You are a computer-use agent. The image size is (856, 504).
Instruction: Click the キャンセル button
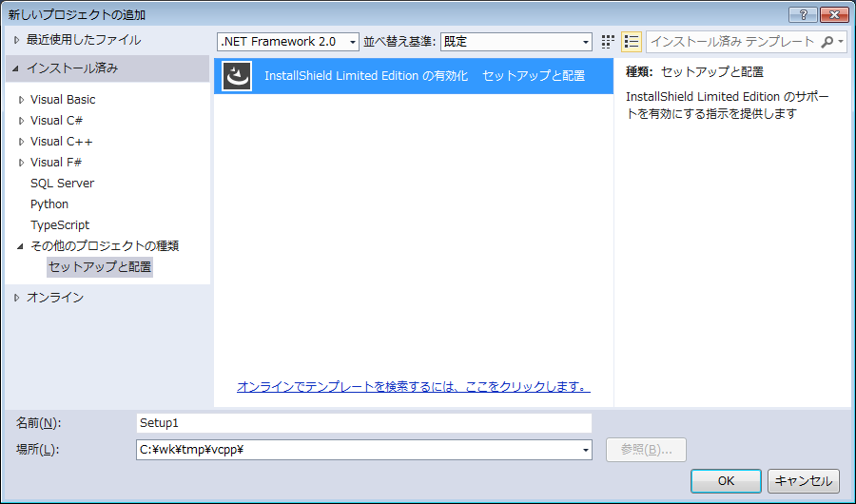[x=803, y=481]
